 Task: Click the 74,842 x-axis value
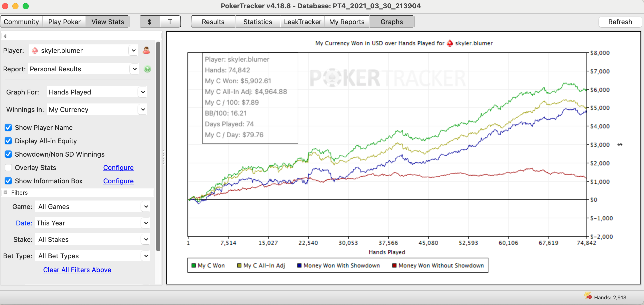click(x=586, y=243)
